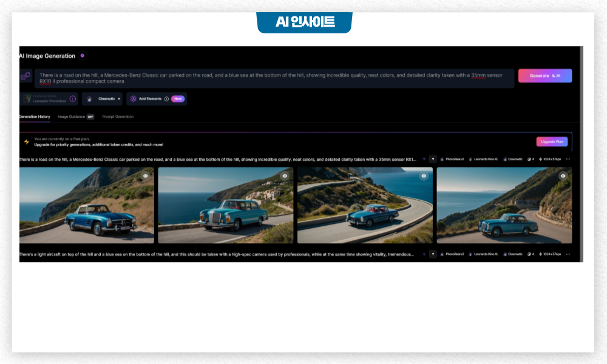607x364 pixels.
Task: Open three-dot menu on light aircraft prompt row
Action: 568,254
